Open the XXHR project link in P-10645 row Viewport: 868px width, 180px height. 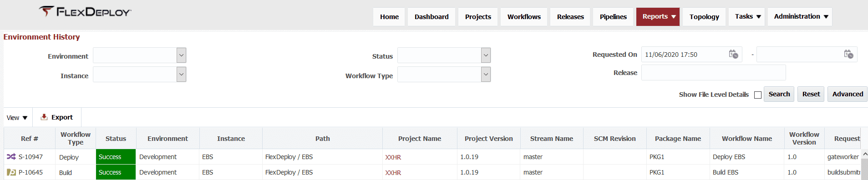[393, 173]
